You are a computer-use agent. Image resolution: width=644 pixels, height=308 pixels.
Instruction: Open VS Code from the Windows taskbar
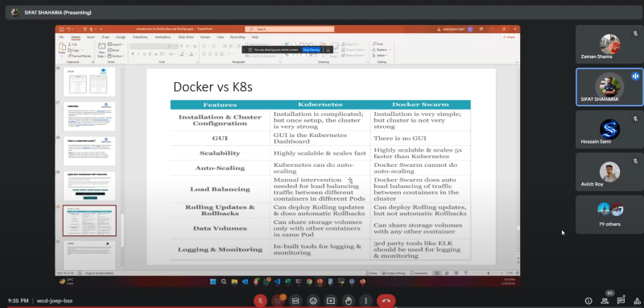(277, 281)
